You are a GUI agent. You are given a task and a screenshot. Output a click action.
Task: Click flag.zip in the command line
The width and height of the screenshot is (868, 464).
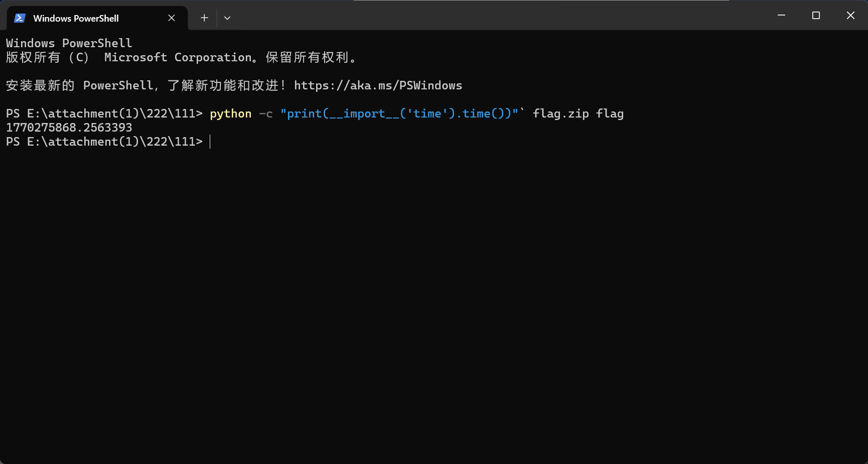560,114
